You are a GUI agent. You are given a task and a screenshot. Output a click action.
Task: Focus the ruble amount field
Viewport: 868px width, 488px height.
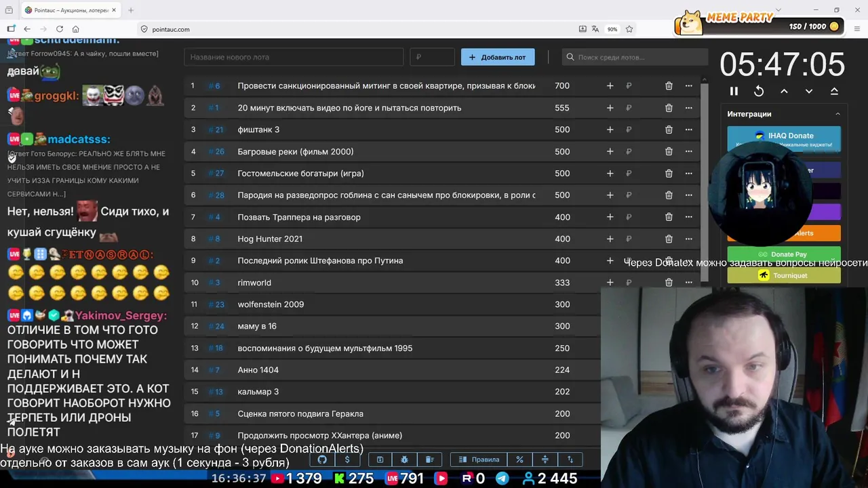[432, 57]
